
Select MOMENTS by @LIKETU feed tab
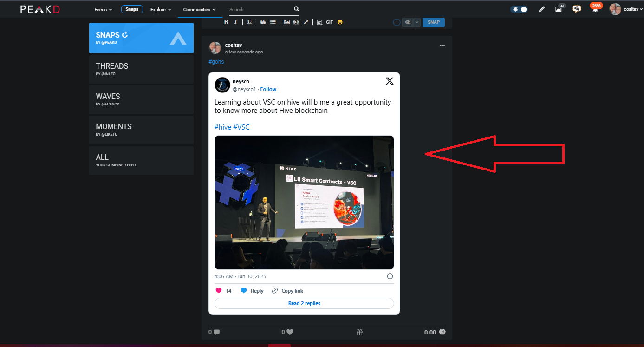coord(141,130)
